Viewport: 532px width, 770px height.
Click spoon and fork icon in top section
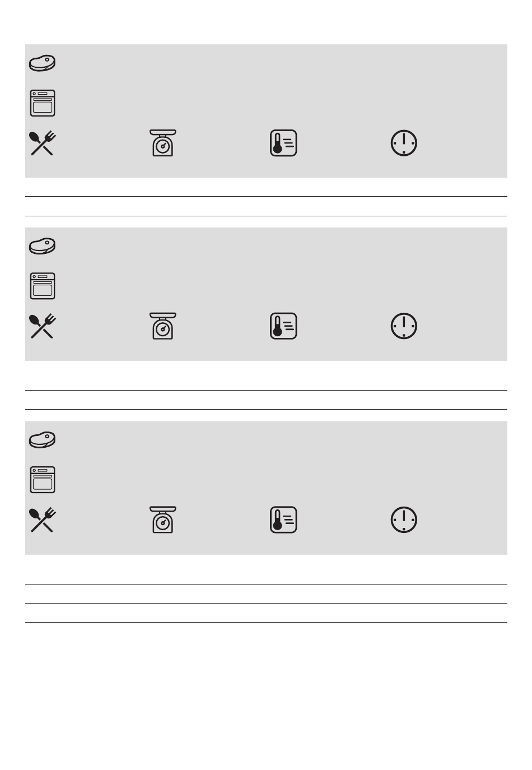(43, 143)
